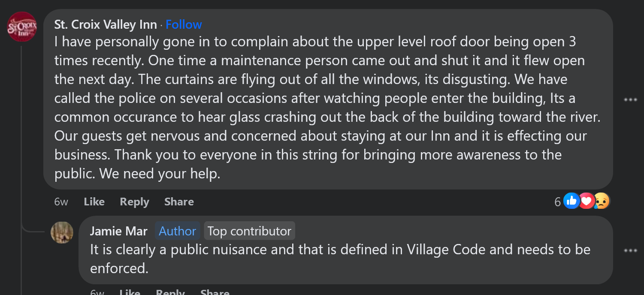Follow St. Croix Valley Inn
644x295 pixels.
[x=184, y=25]
